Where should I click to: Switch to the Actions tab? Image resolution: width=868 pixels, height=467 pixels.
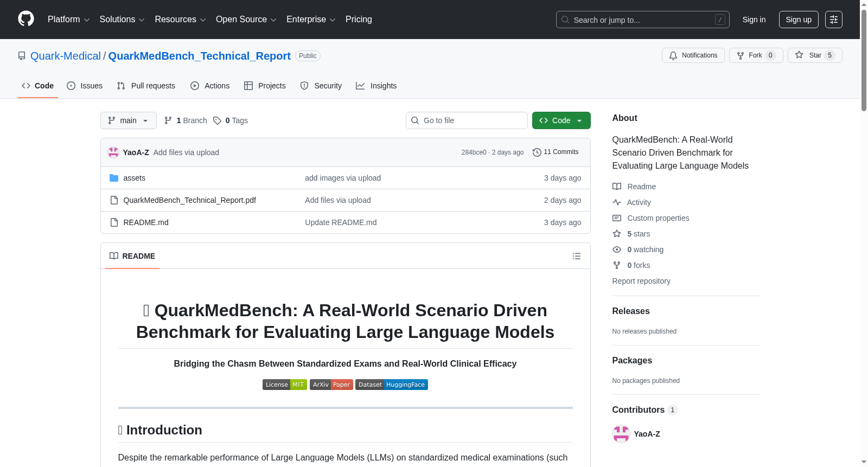(210, 86)
